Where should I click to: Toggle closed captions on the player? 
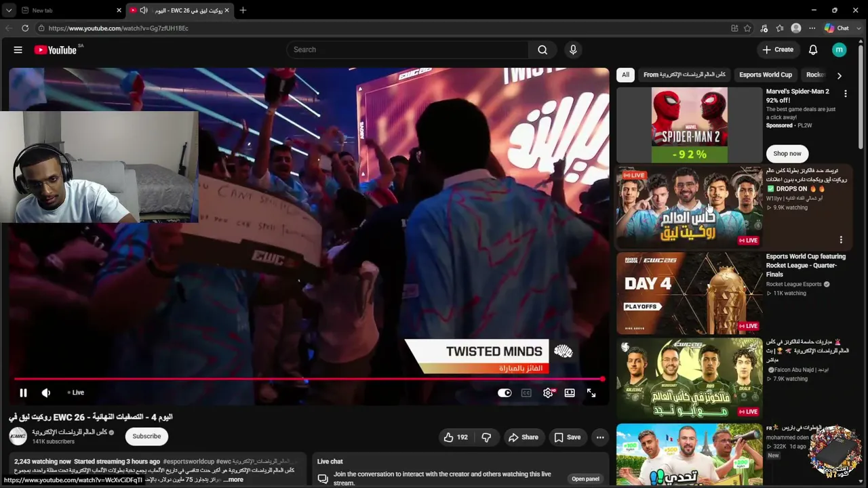pos(526,393)
